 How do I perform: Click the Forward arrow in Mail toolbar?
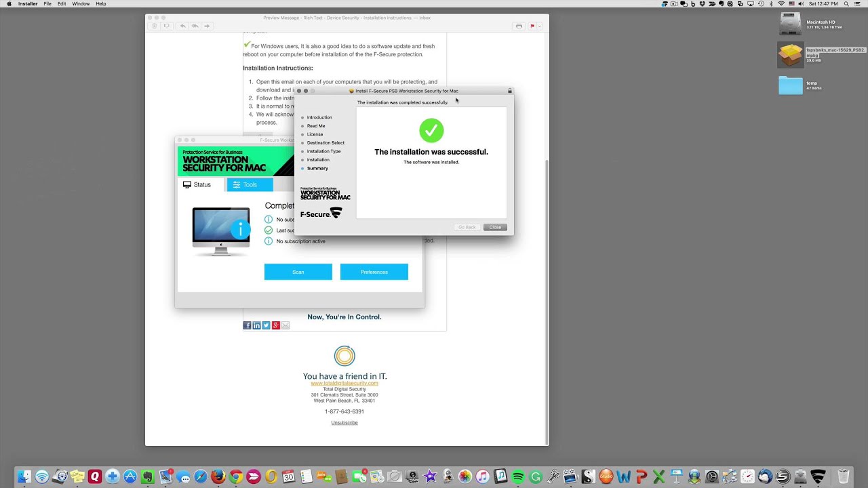point(207,26)
